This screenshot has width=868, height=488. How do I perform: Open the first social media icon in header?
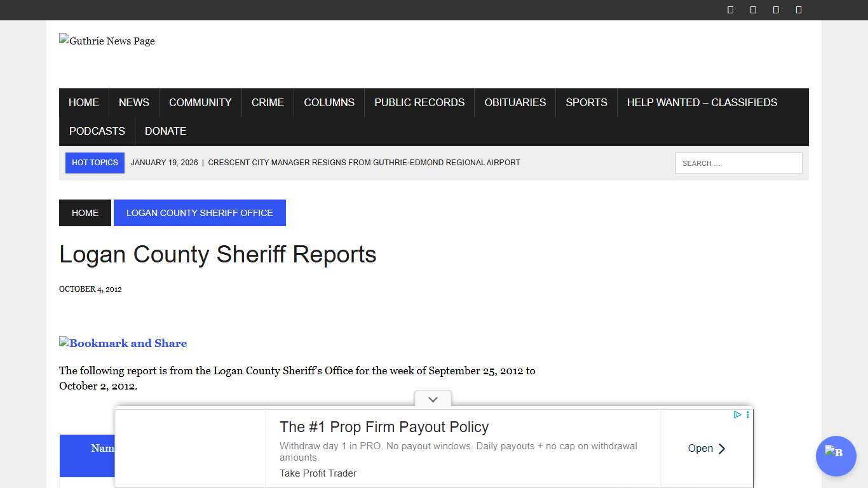tap(729, 10)
